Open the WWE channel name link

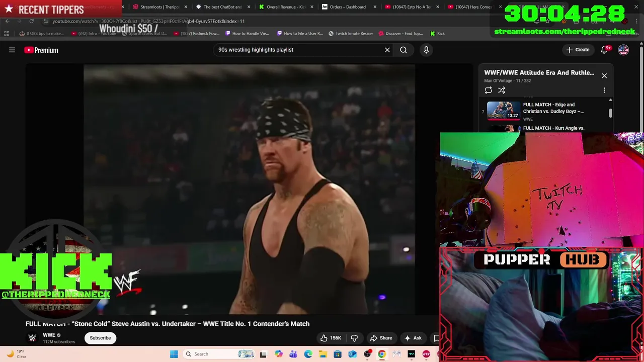tap(49, 335)
